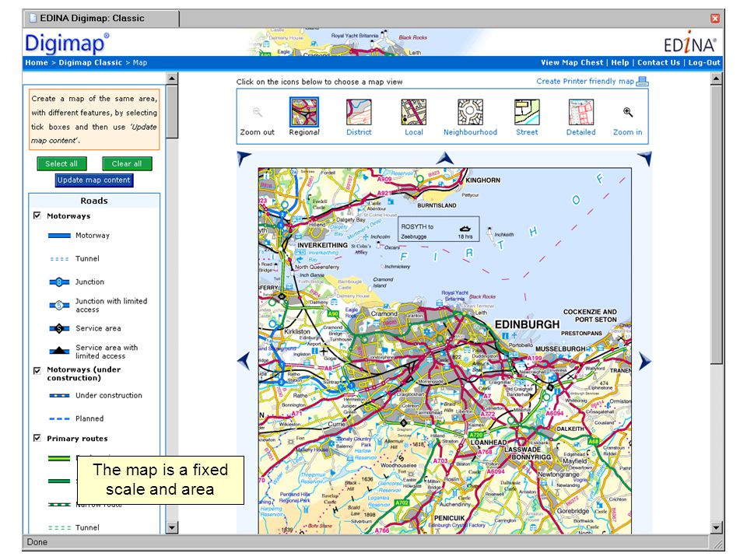Pan the map north with the arrow
The height and width of the screenshot is (560, 747).
444,158
